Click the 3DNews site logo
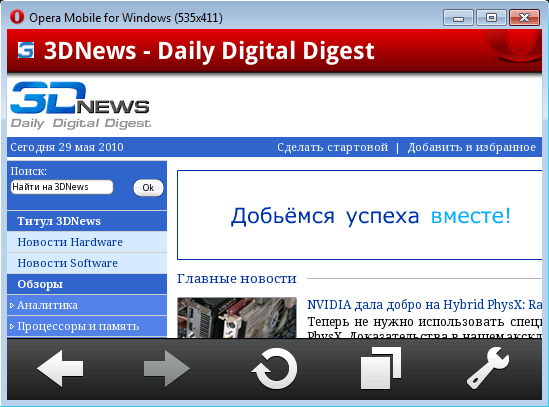 tap(81, 105)
